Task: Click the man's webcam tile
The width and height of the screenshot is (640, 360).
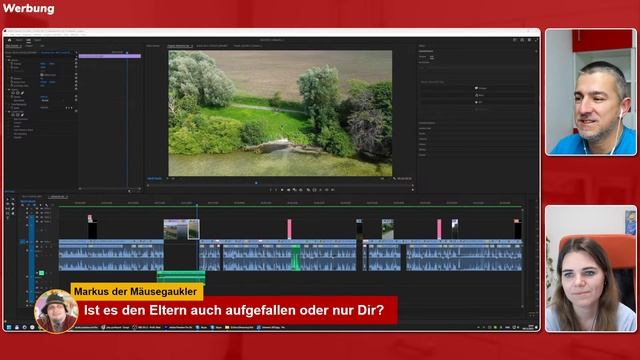Action: point(591,92)
